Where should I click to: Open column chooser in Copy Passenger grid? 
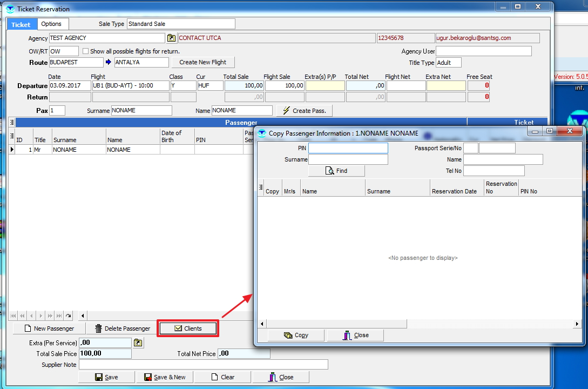[x=261, y=187]
